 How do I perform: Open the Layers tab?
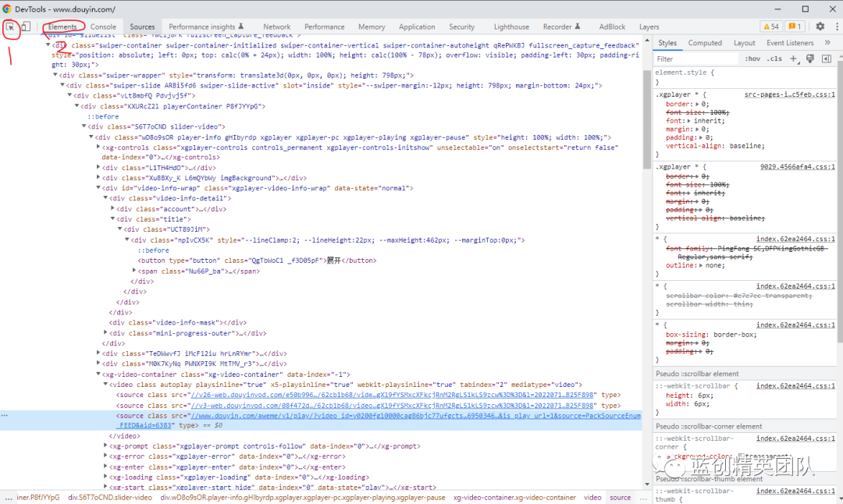click(x=649, y=27)
